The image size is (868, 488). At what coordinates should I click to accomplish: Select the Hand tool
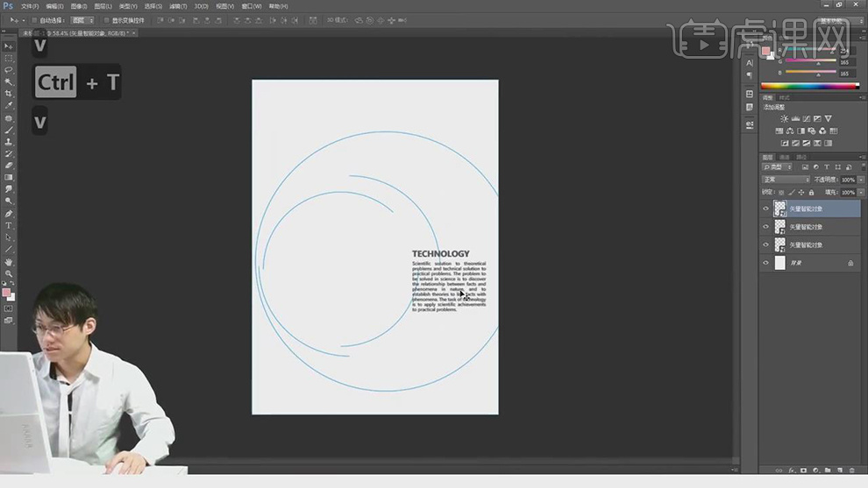pyautogui.click(x=9, y=261)
